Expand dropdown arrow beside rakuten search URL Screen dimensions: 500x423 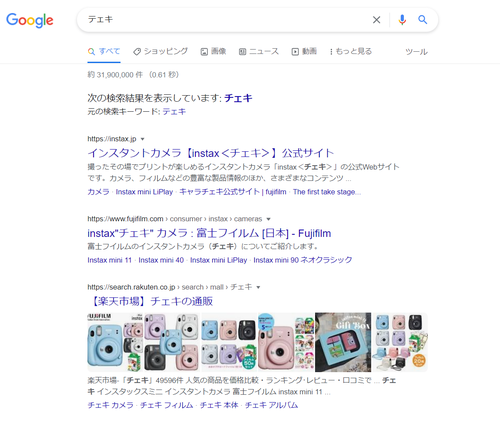pos(258,287)
